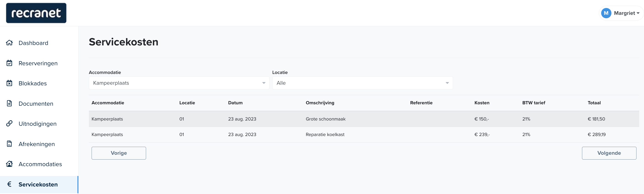Image resolution: width=644 pixels, height=194 pixels.
Task: Click the Volgende button
Action: pos(609,153)
